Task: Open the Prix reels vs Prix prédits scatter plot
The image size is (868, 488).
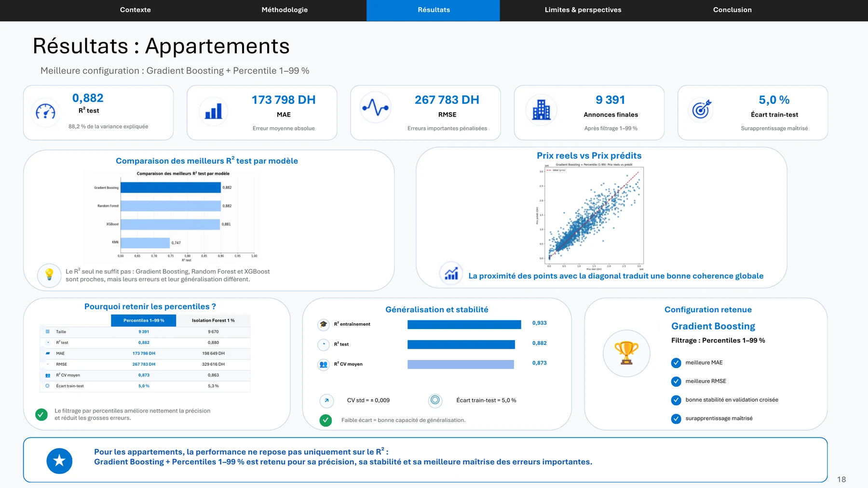Action: click(x=591, y=217)
